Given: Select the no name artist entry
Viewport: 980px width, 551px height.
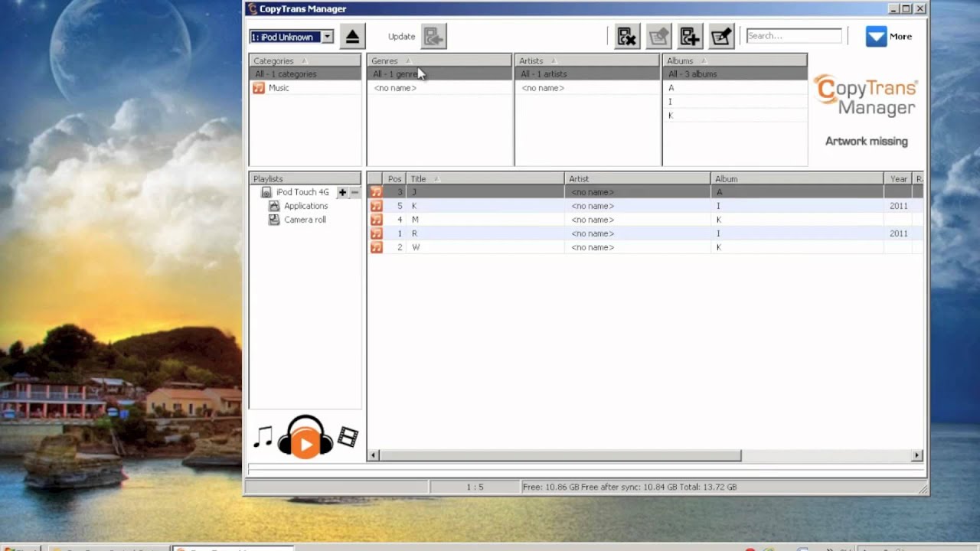Looking at the screenshot, I should [586, 88].
